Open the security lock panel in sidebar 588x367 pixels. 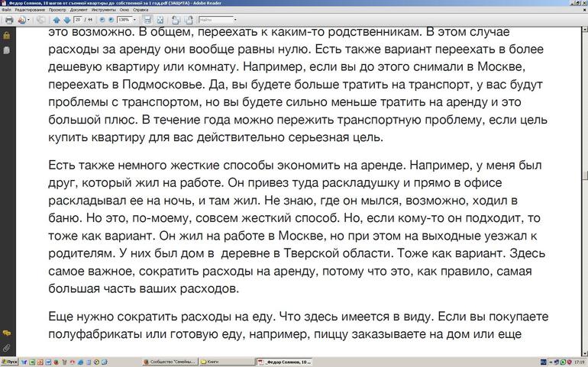(x=6, y=36)
